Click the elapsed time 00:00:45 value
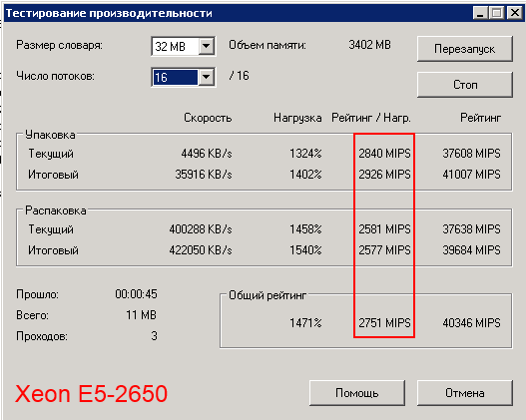The height and width of the screenshot is (420, 526). coord(136,294)
